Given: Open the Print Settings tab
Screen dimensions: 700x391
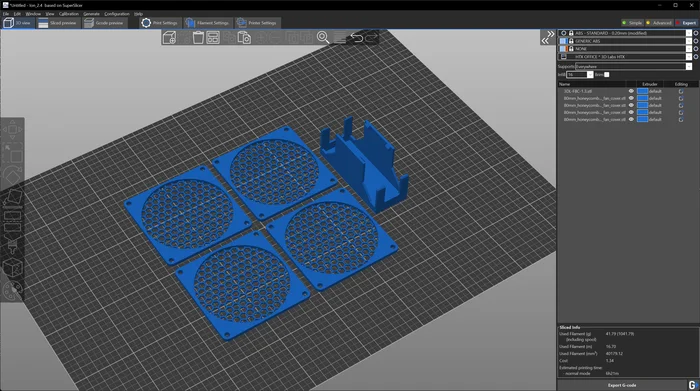Looking at the screenshot, I should coord(159,23).
